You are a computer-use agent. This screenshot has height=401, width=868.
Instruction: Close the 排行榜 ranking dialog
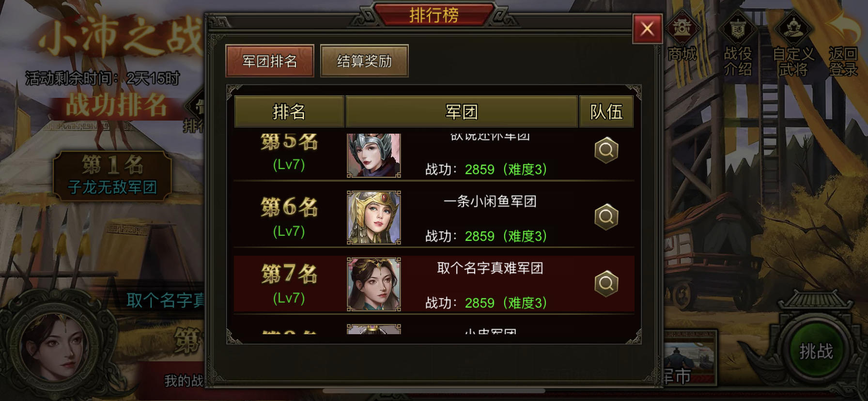click(x=647, y=29)
